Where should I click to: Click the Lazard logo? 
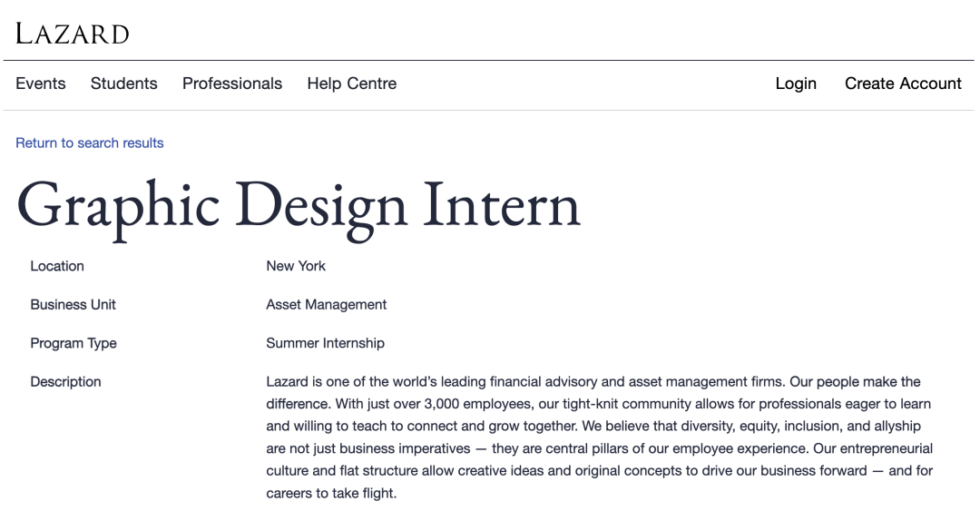73,34
